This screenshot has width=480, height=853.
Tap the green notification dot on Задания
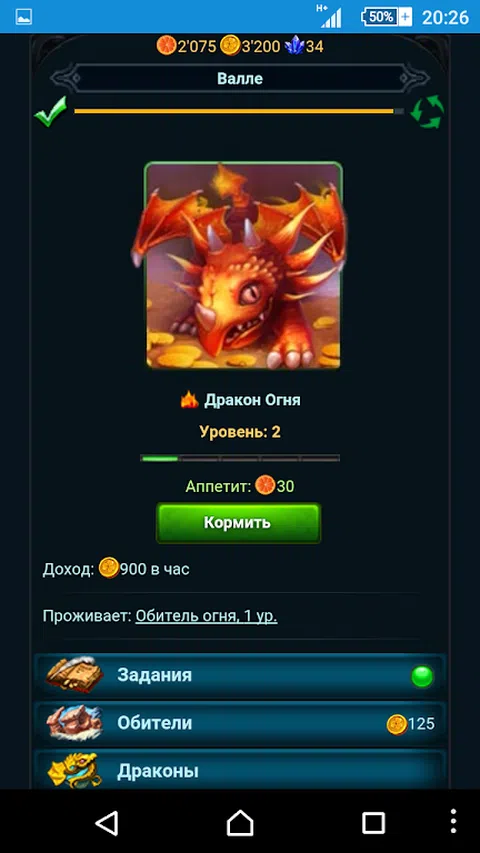click(x=422, y=676)
